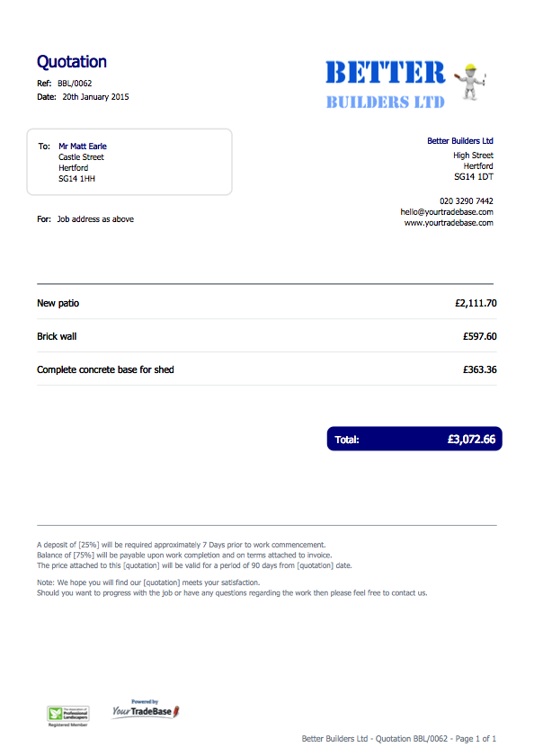Click the SG14 1HH customer postcode
The width and height of the screenshot is (534, 756).
pos(76,179)
